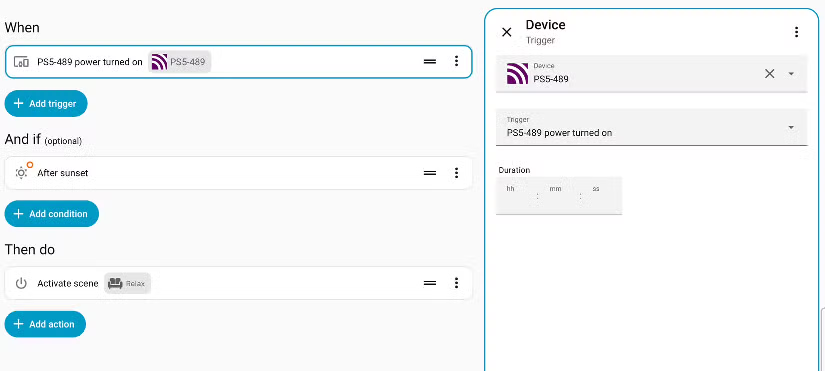Close the Device Trigger panel with X
Screen dimensions: 831x374
coord(507,32)
